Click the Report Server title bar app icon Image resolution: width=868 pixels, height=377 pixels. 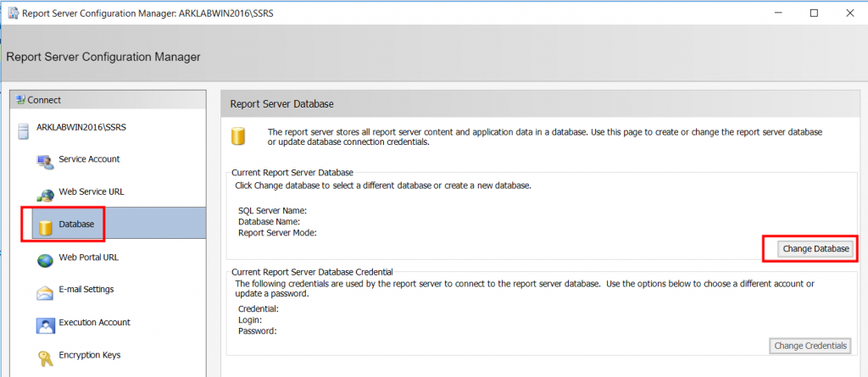(x=13, y=14)
